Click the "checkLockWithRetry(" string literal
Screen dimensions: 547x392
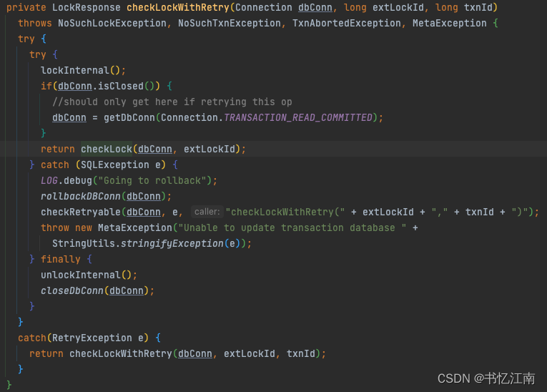285,212
